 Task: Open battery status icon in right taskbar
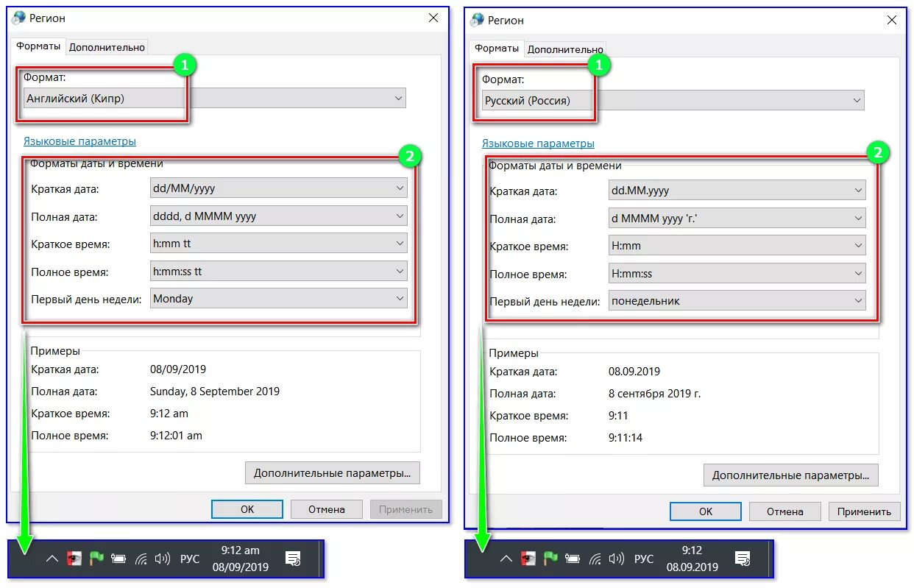pos(573,559)
